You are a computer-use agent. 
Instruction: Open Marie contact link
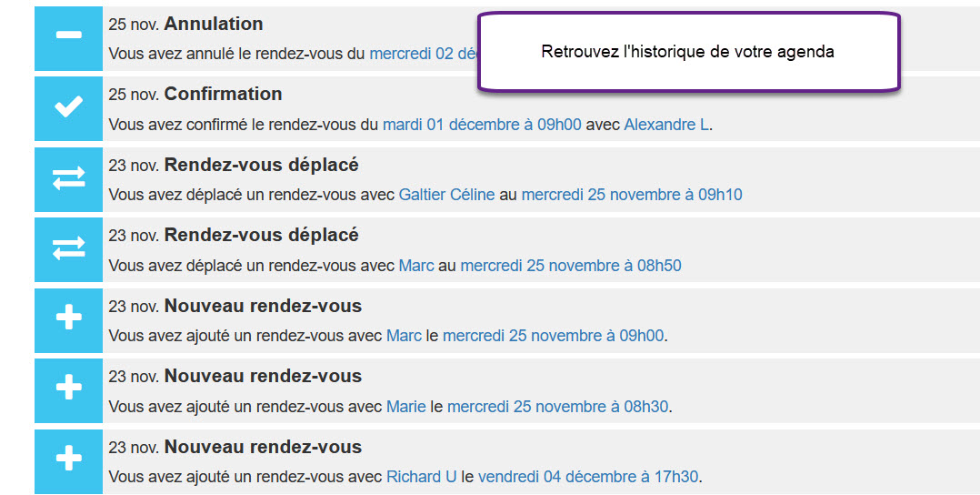pos(406,407)
